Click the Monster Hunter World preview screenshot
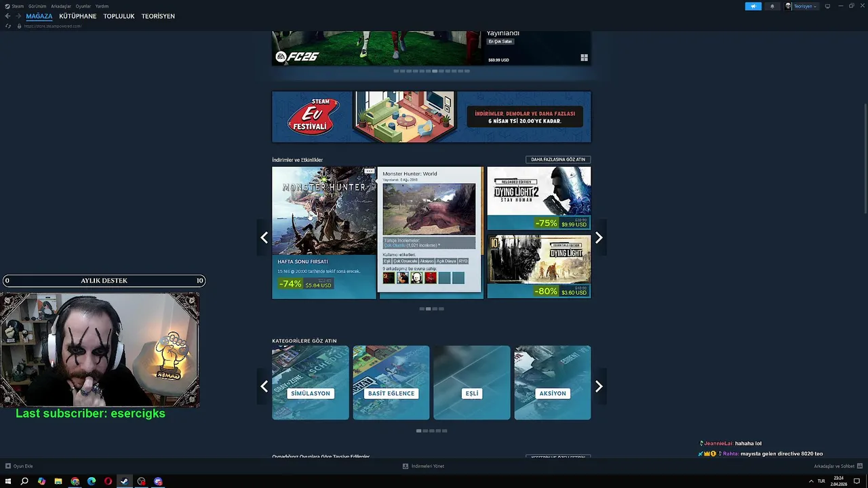Screen dimensions: 868x488 click(429, 209)
